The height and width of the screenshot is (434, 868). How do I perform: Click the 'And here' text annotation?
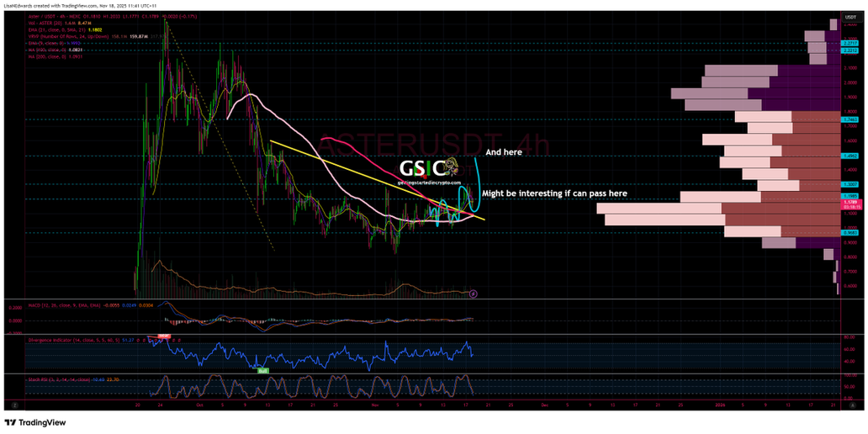(x=503, y=153)
